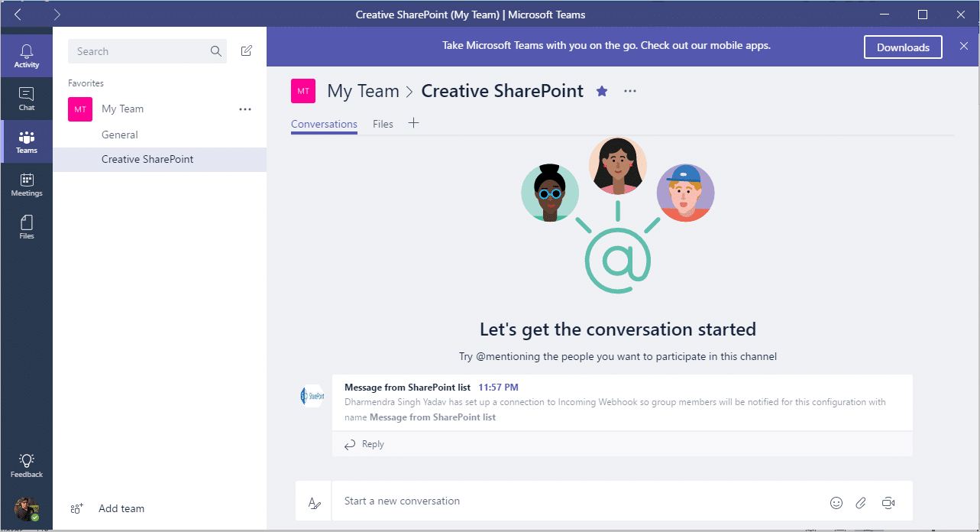This screenshot has height=532, width=980.
Task: Open Files in the left rail
Action: coord(27,227)
